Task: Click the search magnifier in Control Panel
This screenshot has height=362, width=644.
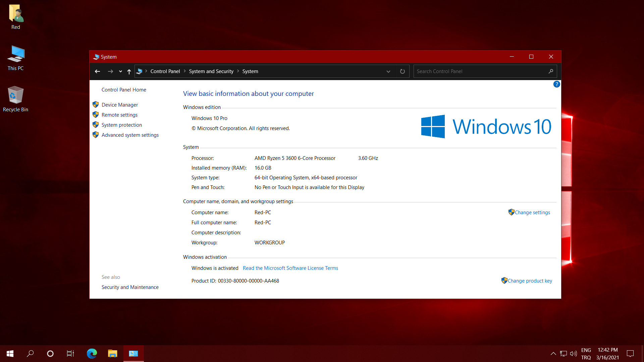Action: click(x=551, y=71)
